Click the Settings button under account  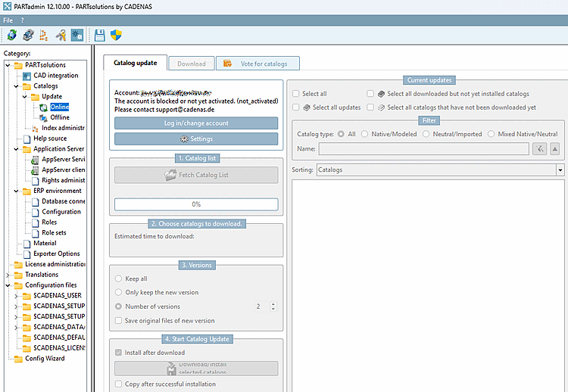(x=196, y=139)
